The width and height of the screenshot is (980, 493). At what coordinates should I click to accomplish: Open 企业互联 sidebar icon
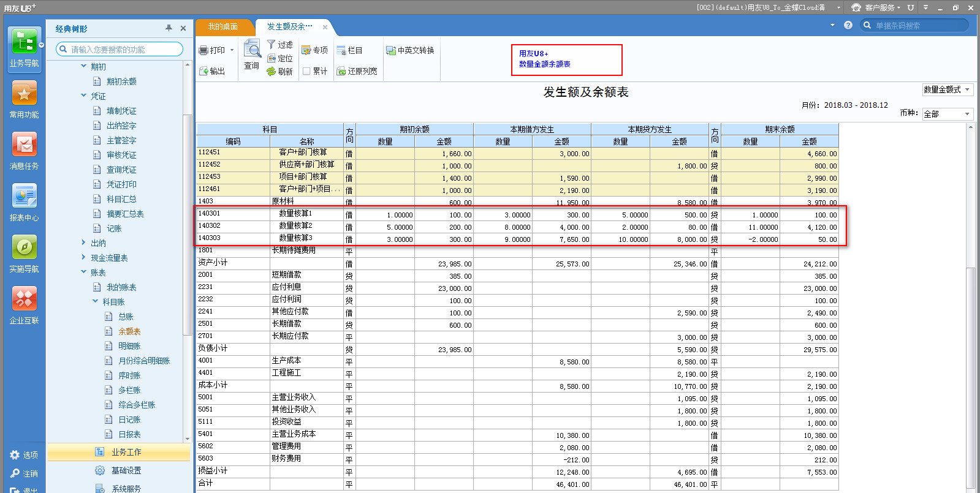coord(24,300)
